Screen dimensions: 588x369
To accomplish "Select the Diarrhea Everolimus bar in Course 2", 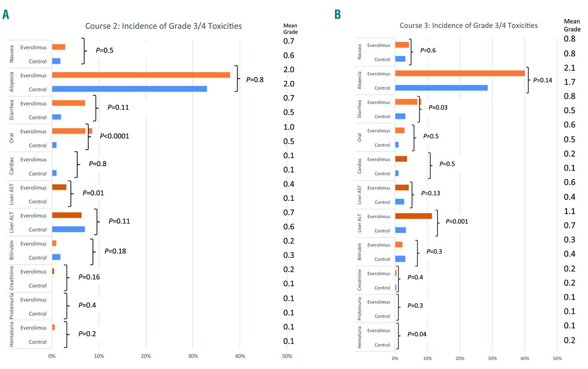I will (68, 103).
